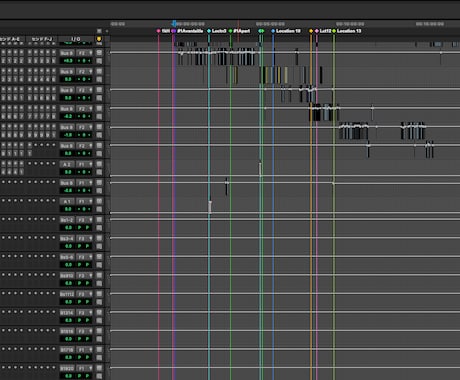Screen dimensions: 460x380
Task: Click the A 1 input selector button
Action: point(68,201)
